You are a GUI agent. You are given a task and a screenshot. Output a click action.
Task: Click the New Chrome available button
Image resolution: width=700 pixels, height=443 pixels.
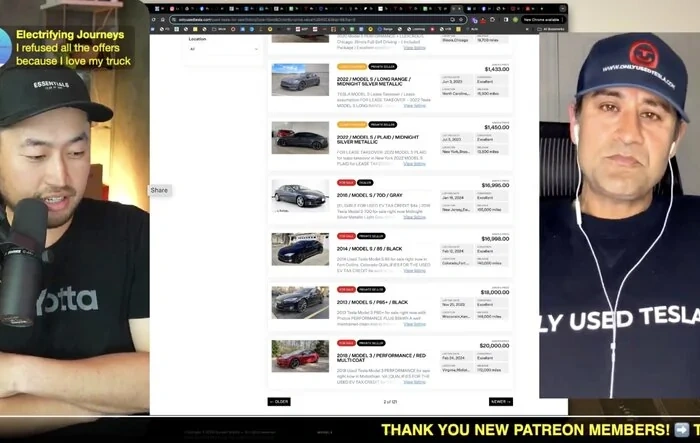[x=542, y=20]
